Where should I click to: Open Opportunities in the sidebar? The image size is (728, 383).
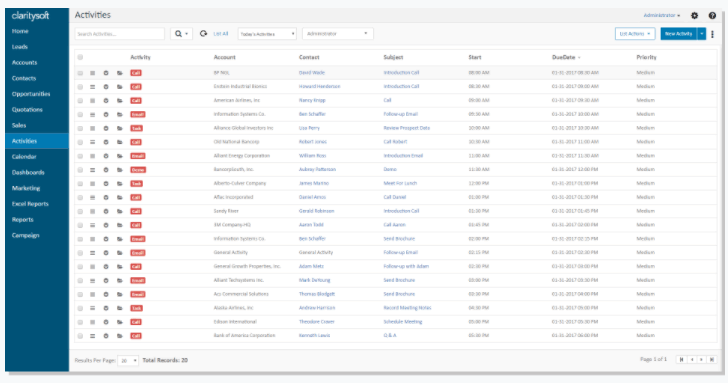[x=31, y=94]
